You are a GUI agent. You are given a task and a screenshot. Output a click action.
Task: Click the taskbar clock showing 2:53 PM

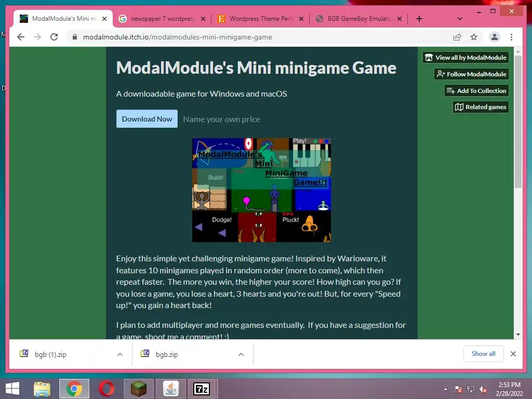coord(509,389)
